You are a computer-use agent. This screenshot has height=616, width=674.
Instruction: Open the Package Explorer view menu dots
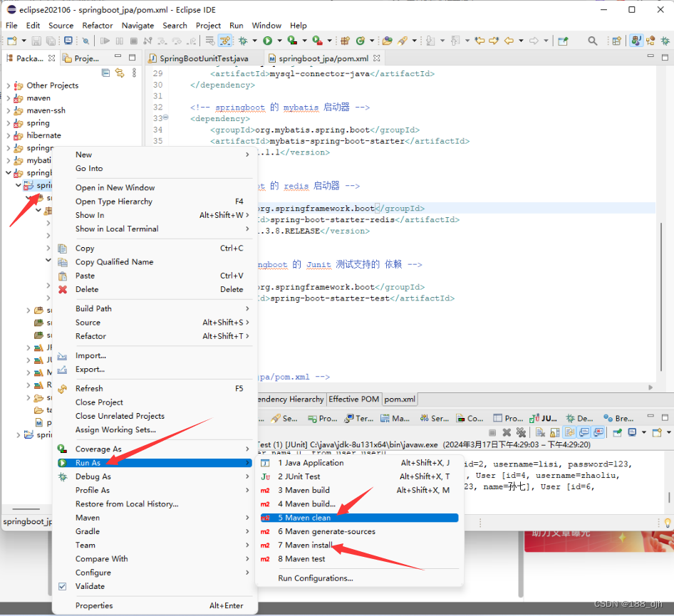click(134, 73)
